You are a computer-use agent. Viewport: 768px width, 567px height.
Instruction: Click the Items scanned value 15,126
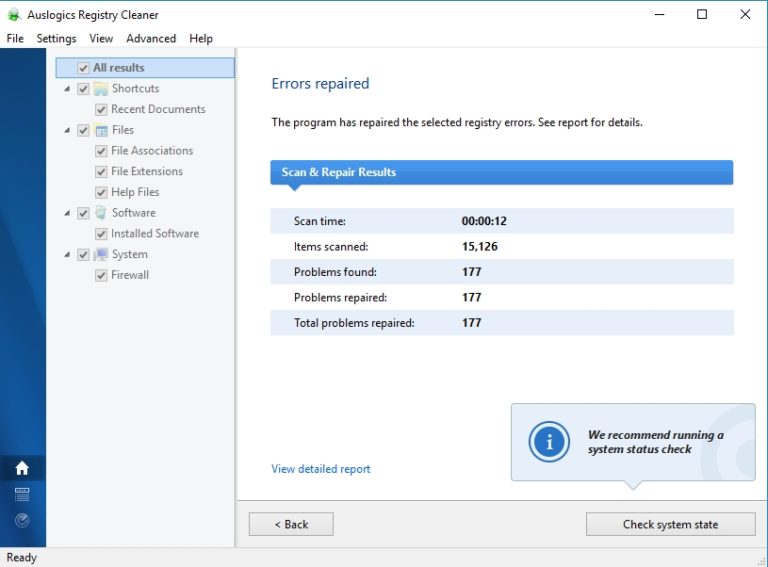click(480, 246)
